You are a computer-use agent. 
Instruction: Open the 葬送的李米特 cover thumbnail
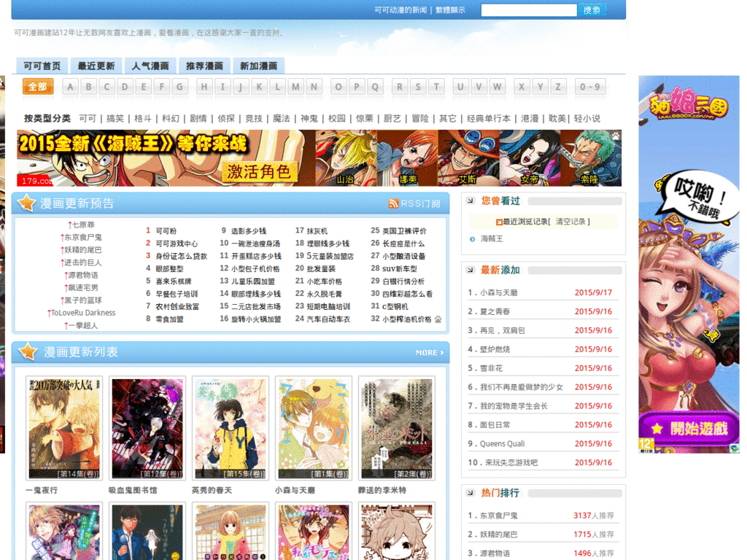pos(396,428)
